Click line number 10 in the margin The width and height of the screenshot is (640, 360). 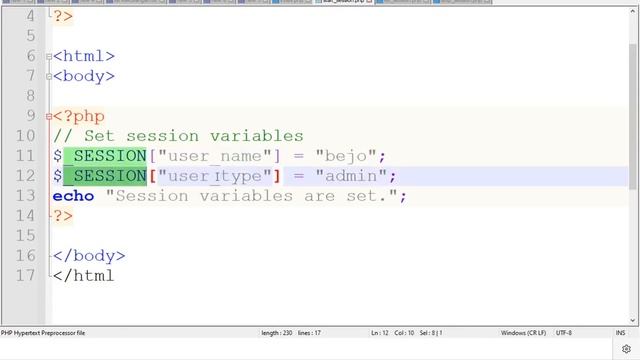point(26,136)
